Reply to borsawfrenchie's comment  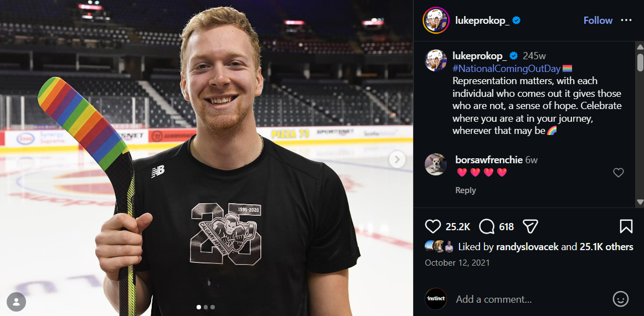click(465, 190)
